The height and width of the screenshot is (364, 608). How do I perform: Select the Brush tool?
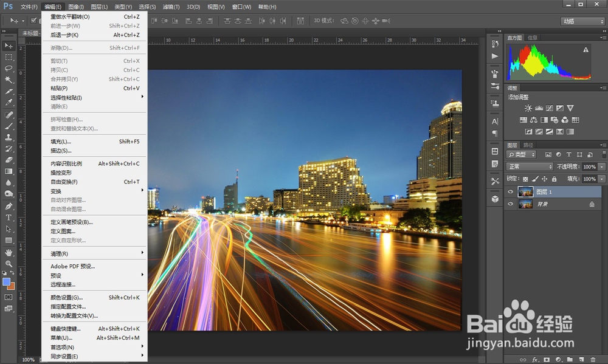[9, 126]
